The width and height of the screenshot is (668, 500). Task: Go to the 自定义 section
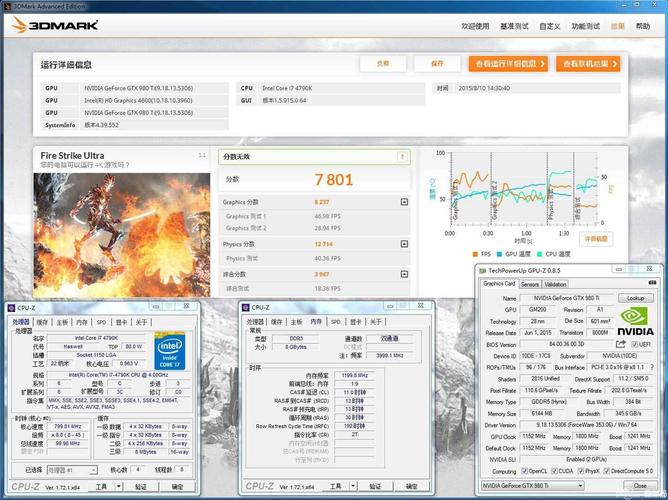click(550, 26)
